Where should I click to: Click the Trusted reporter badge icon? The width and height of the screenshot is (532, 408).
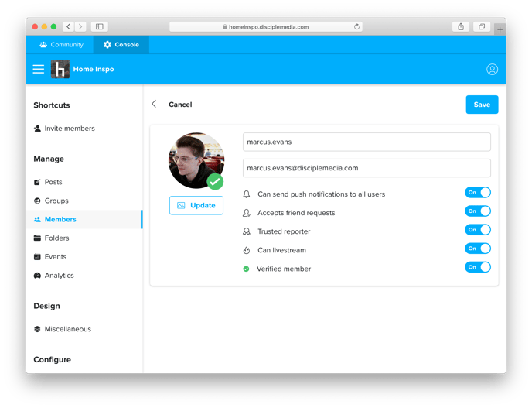247,231
